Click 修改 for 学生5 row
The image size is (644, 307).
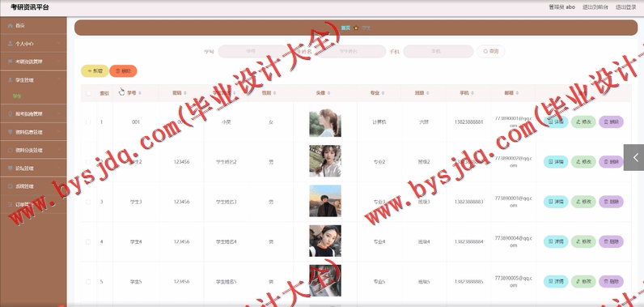pyautogui.click(x=583, y=282)
